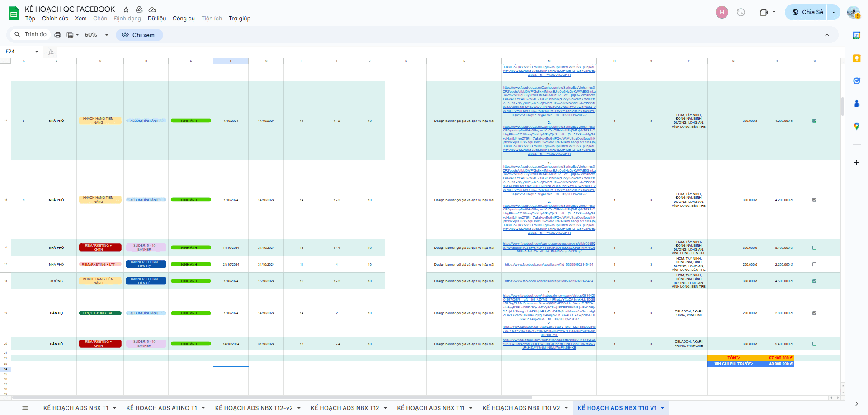Star the KẾ HOẠCH QC FACEBOOK document
Viewport: 868px width, 415px height.
[x=126, y=9]
